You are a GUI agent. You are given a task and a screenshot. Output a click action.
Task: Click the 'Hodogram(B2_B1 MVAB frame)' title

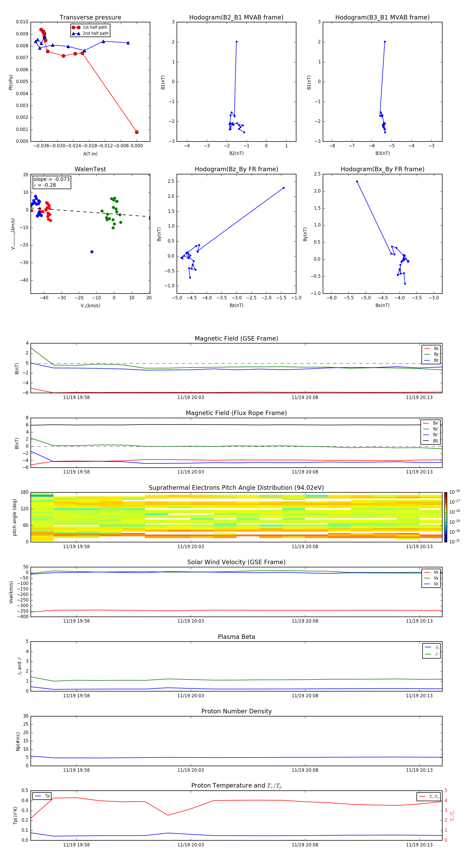[236, 17]
